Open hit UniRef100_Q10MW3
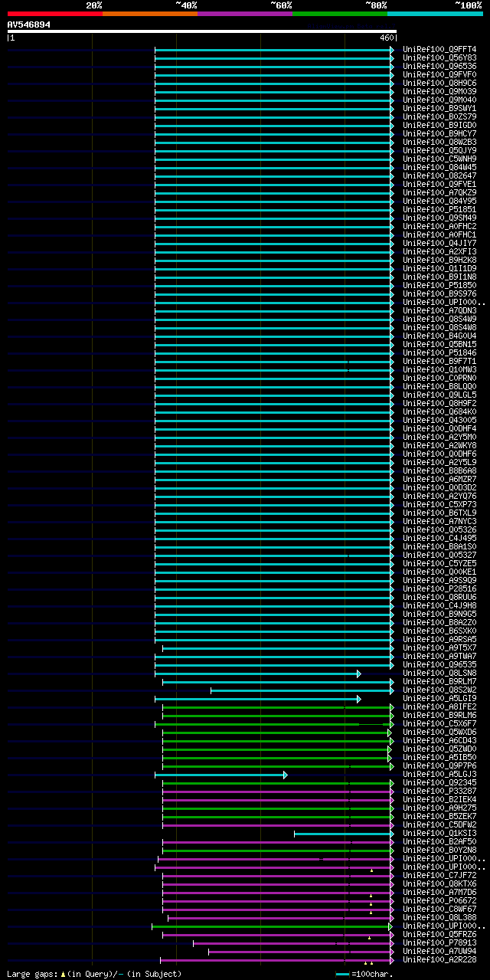Viewport: 490px width, 980px height. [439, 369]
